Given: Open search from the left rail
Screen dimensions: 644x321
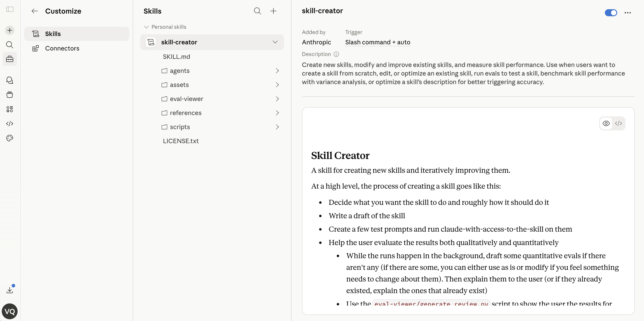Looking at the screenshot, I should coord(10,45).
